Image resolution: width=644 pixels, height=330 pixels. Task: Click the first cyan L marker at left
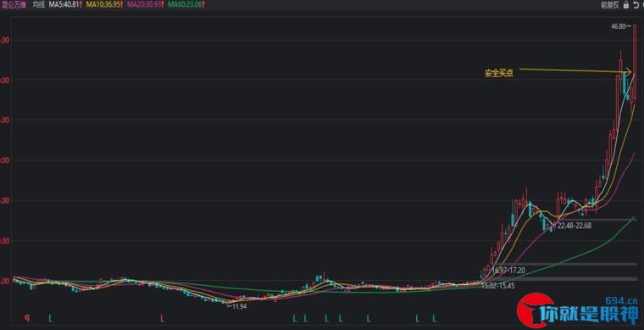click(51, 317)
